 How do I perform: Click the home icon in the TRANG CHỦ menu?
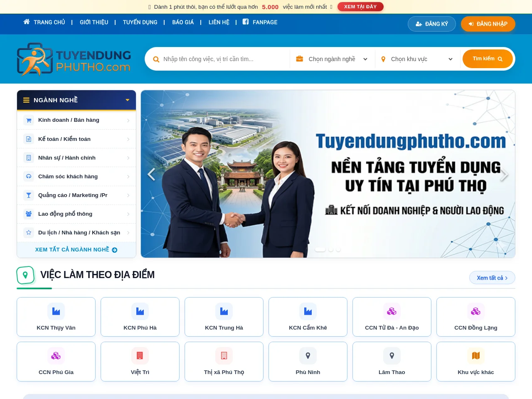[27, 22]
